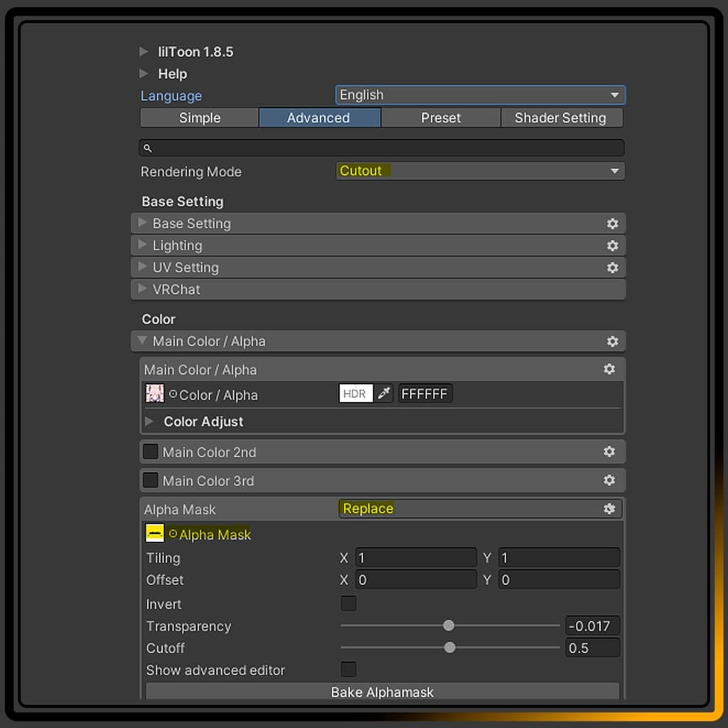
Task: Click gear icon on Main Color 3rd
Action: [x=609, y=480]
